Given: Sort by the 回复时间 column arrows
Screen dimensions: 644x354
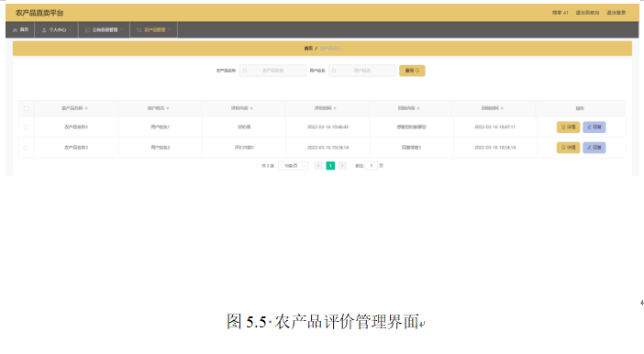Looking at the screenshot, I should pyautogui.click(x=502, y=108).
